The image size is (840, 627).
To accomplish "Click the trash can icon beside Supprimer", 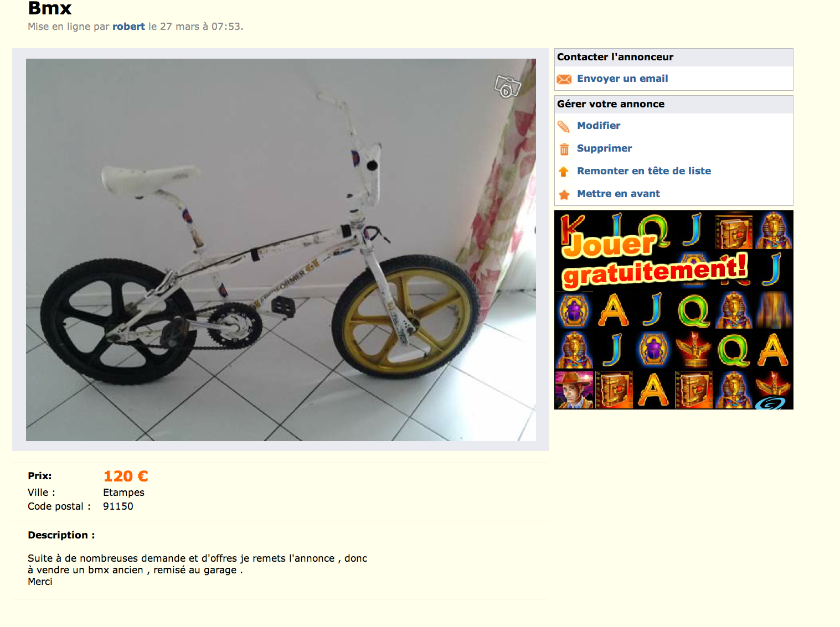I will 564,149.
